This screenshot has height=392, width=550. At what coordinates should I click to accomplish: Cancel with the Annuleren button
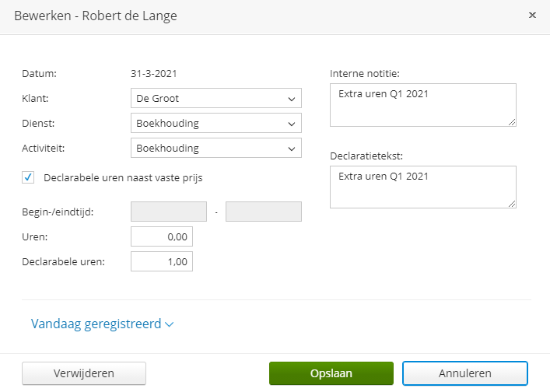coord(464,373)
